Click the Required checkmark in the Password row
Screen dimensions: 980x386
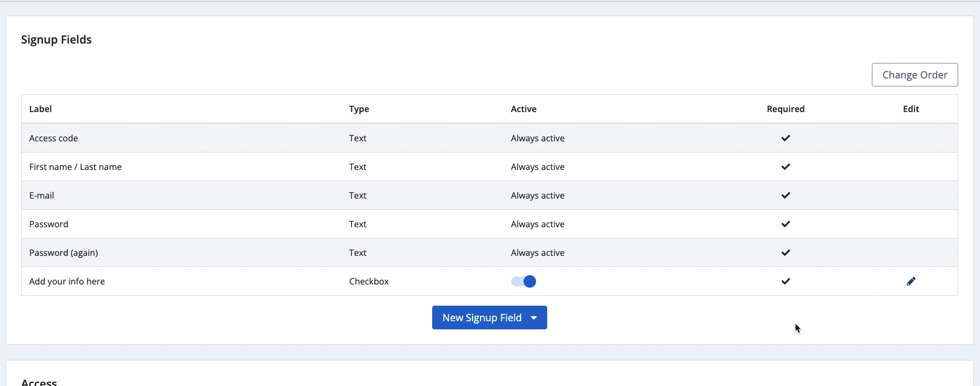click(785, 224)
